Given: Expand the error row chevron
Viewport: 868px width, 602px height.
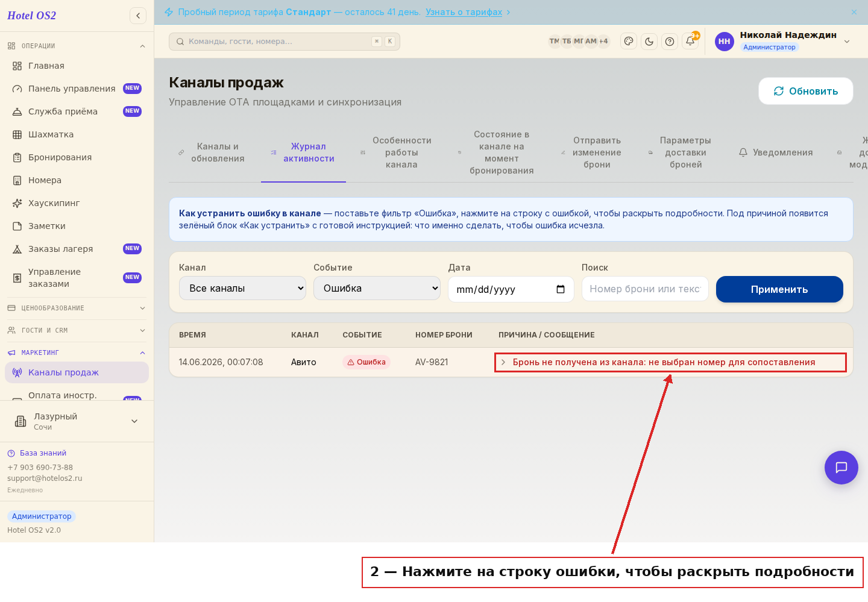Looking at the screenshot, I should (503, 362).
